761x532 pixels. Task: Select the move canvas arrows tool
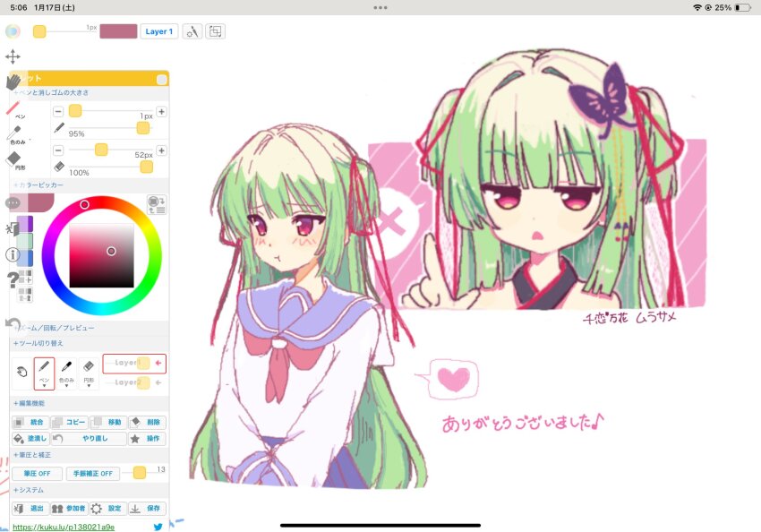coord(13,56)
